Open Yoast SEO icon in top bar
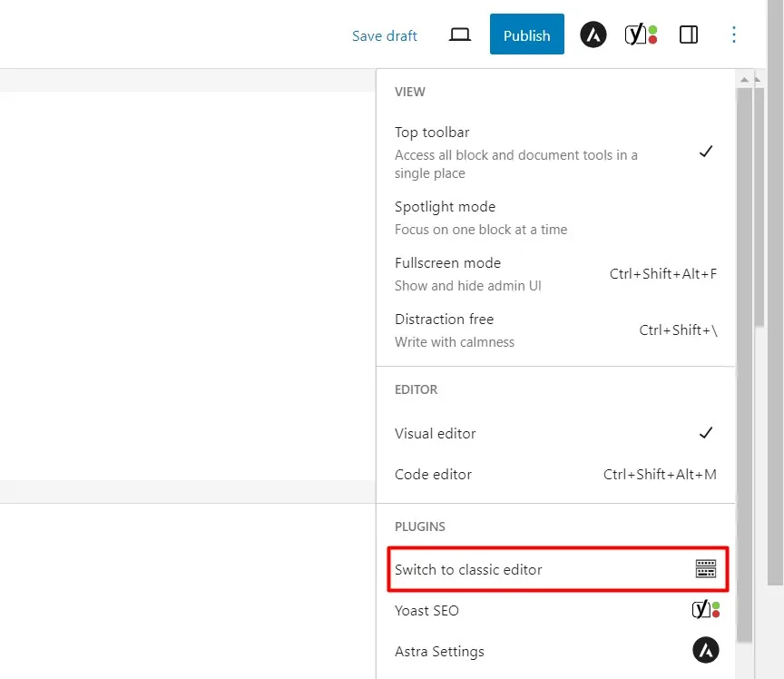 [641, 34]
